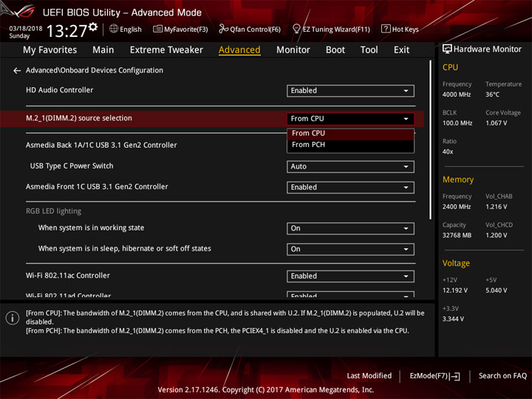
Task: Open MyFavorite(F3)
Action: tap(180, 29)
